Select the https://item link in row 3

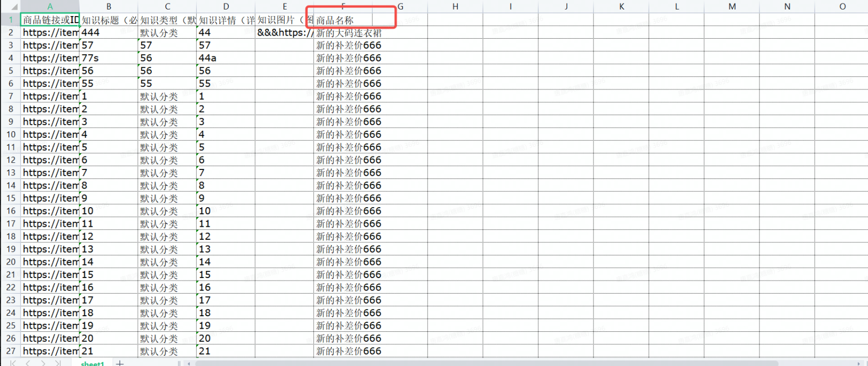pyautogui.click(x=50, y=45)
